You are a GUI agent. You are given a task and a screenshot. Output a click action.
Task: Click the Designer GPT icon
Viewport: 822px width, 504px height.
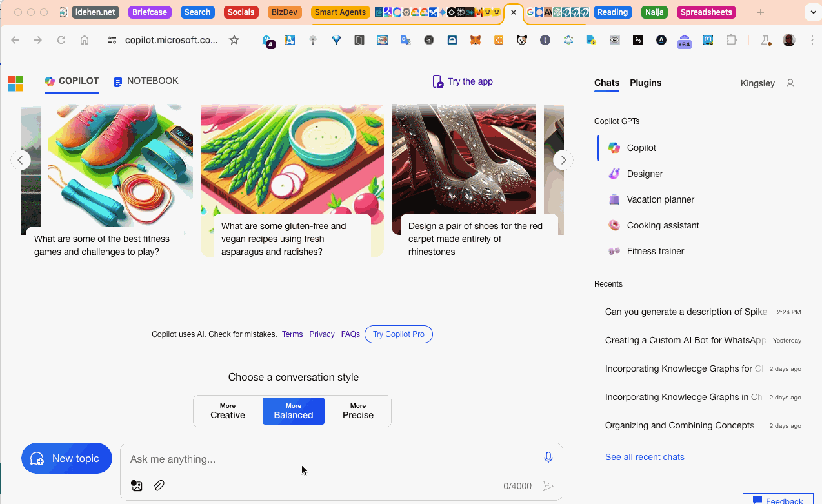[614, 174]
